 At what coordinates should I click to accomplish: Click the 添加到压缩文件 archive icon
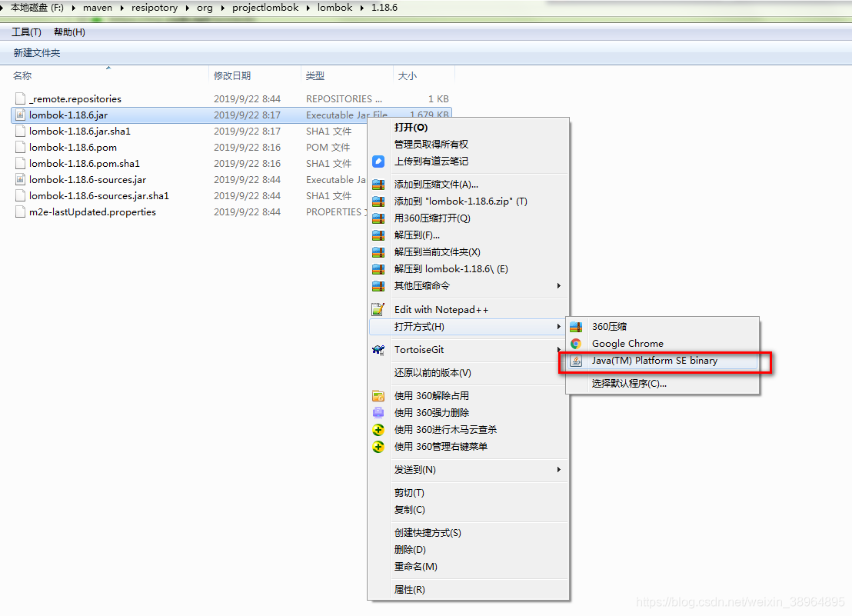(x=378, y=185)
